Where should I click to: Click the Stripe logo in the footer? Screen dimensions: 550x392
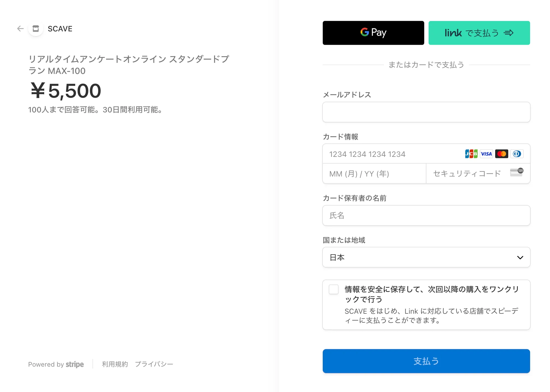point(74,364)
